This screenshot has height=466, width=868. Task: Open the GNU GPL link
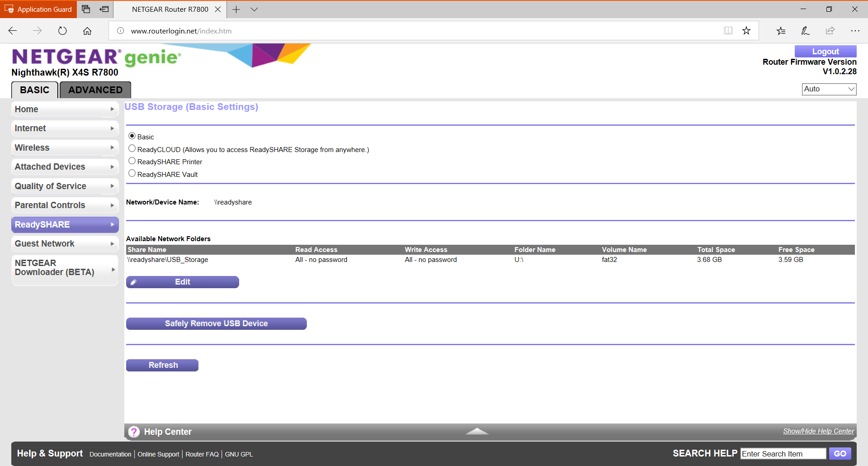pyautogui.click(x=239, y=454)
